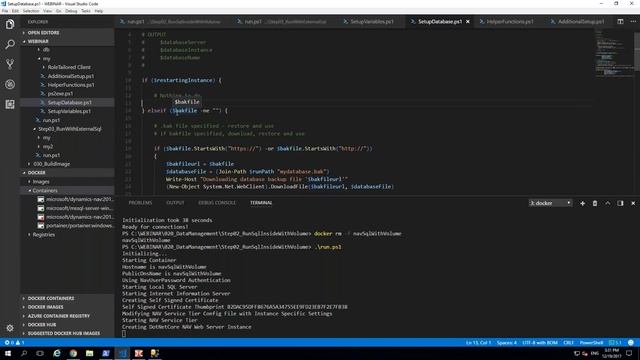Screen dimensions: 640x360
Task: Switch to the AdditionalSetup.ps1 editor tab
Action: pyautogui.click(x=580, y=22)
